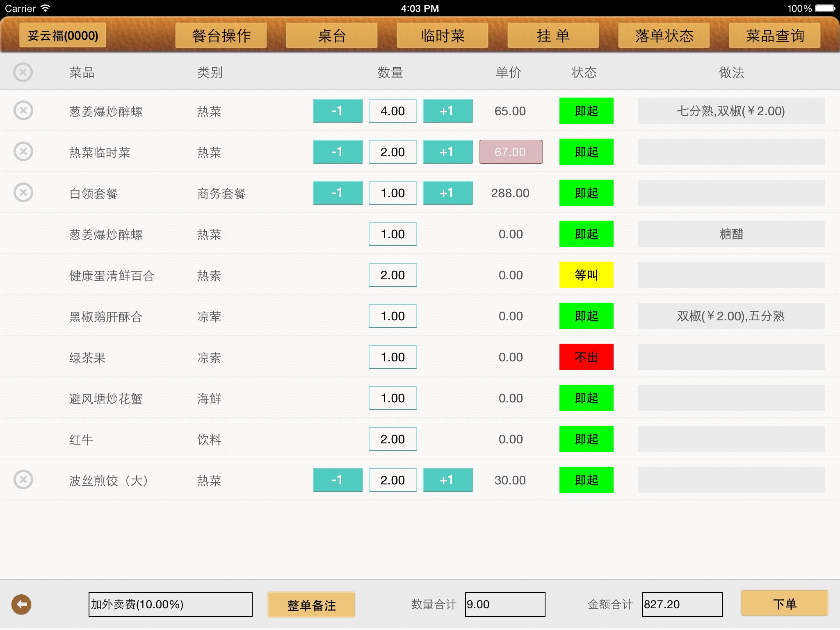Select category text 商务套餐
840x630 pixels.
click(x=221, y=194)
